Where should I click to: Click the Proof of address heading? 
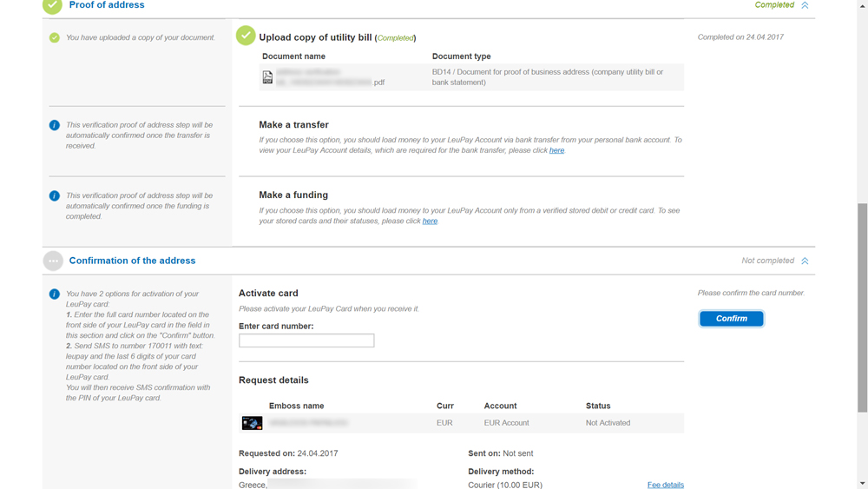(x=106, y=5)
